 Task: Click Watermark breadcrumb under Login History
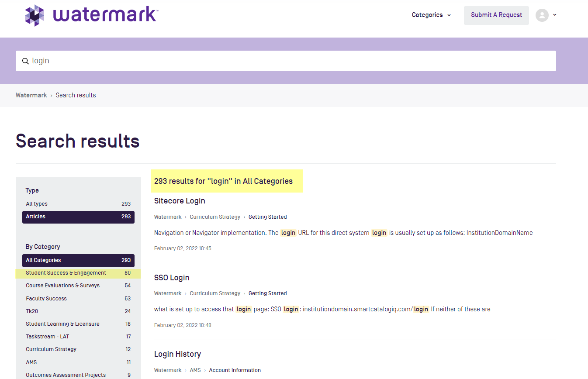click(x=168, y=370)
